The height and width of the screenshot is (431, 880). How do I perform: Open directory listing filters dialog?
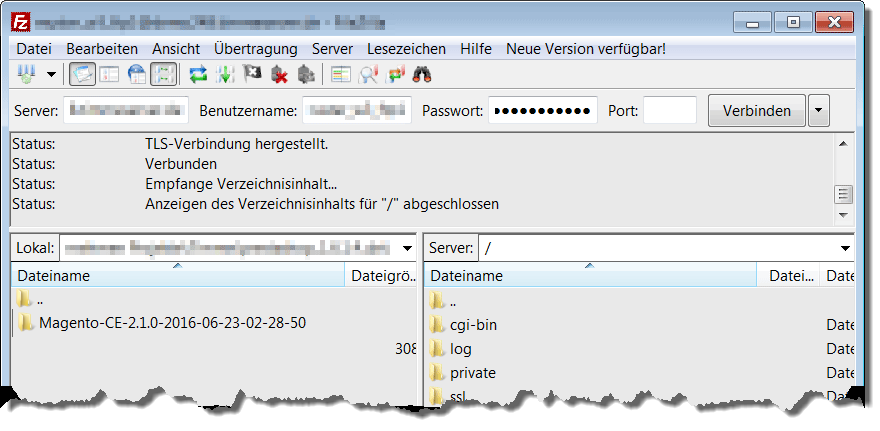click(341, 74)
